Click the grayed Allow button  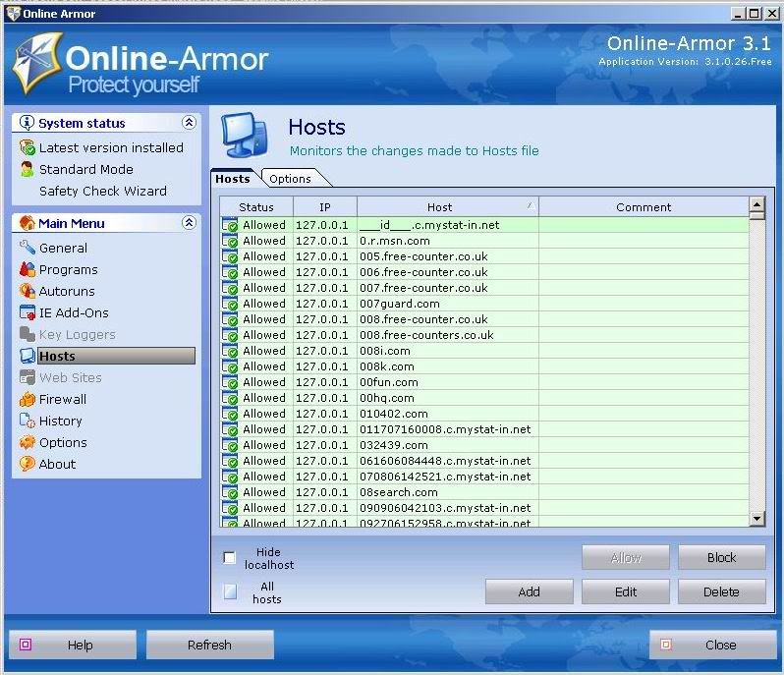click(626, 557)
